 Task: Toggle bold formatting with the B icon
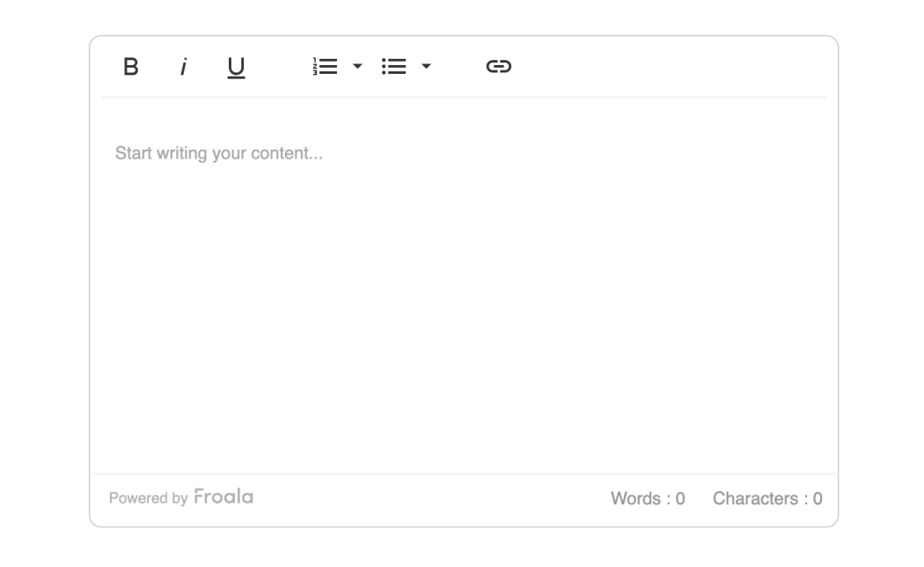(x=131, y=67)
